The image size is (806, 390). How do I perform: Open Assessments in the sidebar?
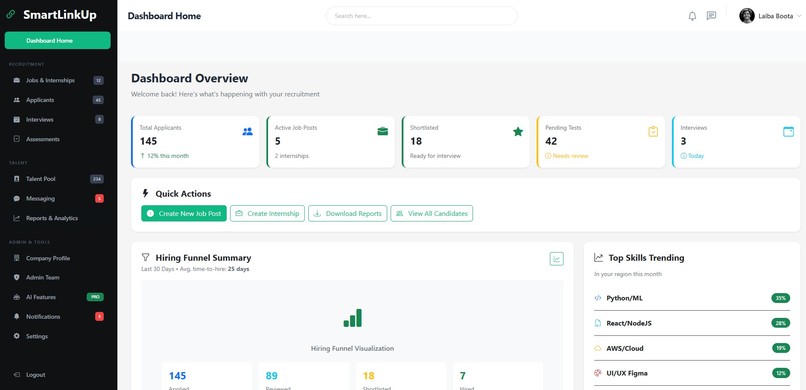pyautogui.click(x=58, y=139)
